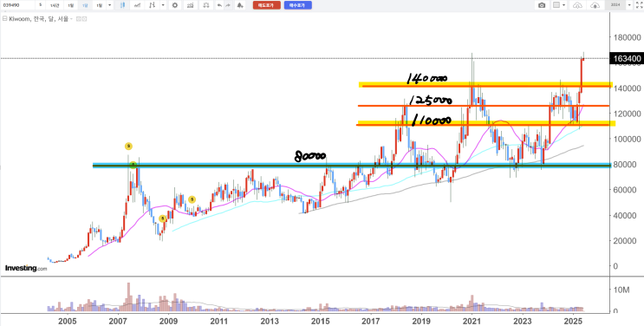Click the cloud download load icon

tap(578, 5)
